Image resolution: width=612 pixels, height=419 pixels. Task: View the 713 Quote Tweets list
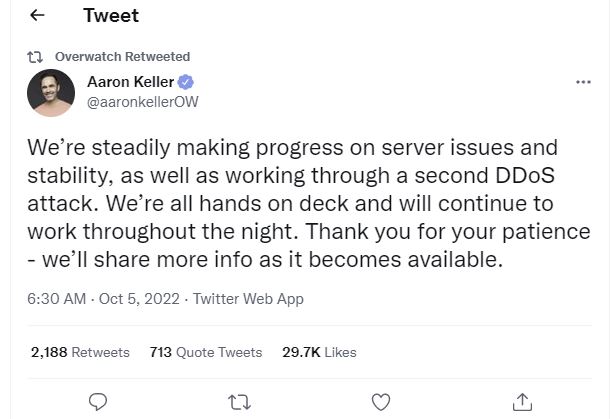click(205, 352)
